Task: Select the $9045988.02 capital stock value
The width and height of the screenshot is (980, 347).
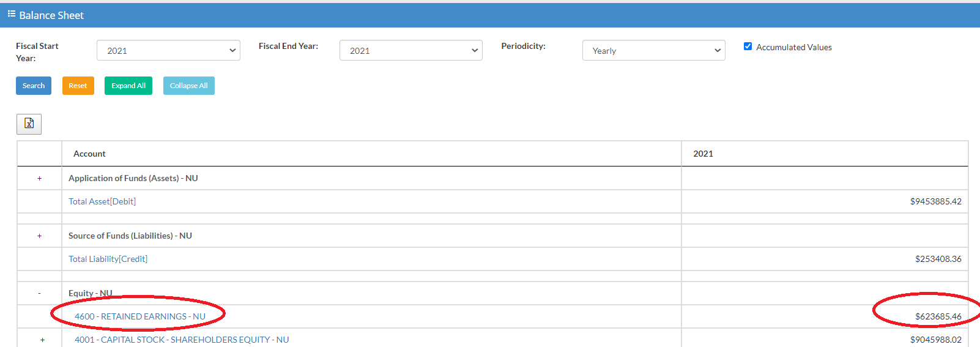Action: [x=935, y=340]
